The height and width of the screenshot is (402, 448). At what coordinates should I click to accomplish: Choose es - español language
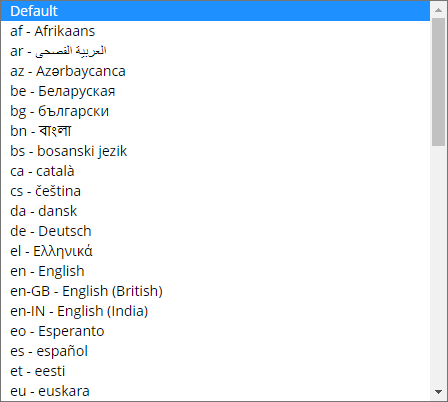[215, 351]
